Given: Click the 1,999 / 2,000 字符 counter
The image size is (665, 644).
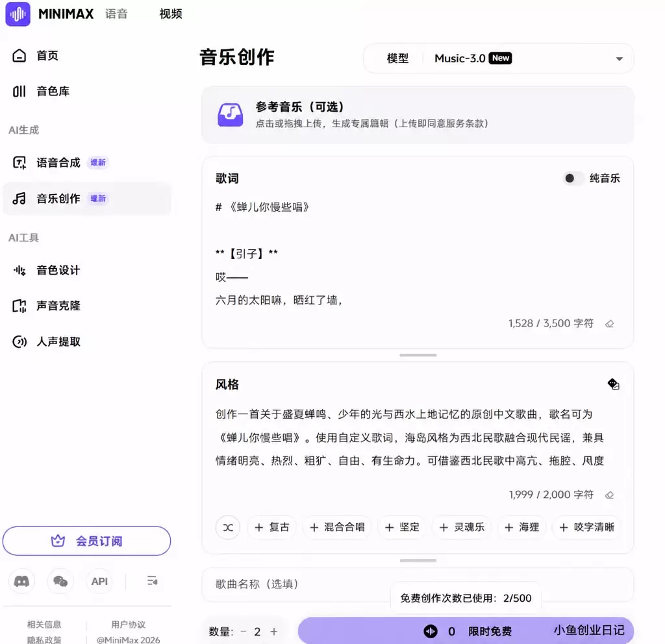Looking at the screenshot, I should (551, 495).
